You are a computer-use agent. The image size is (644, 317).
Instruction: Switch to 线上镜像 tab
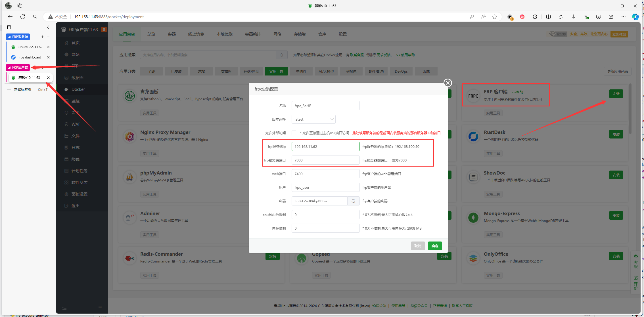[196, 34]
